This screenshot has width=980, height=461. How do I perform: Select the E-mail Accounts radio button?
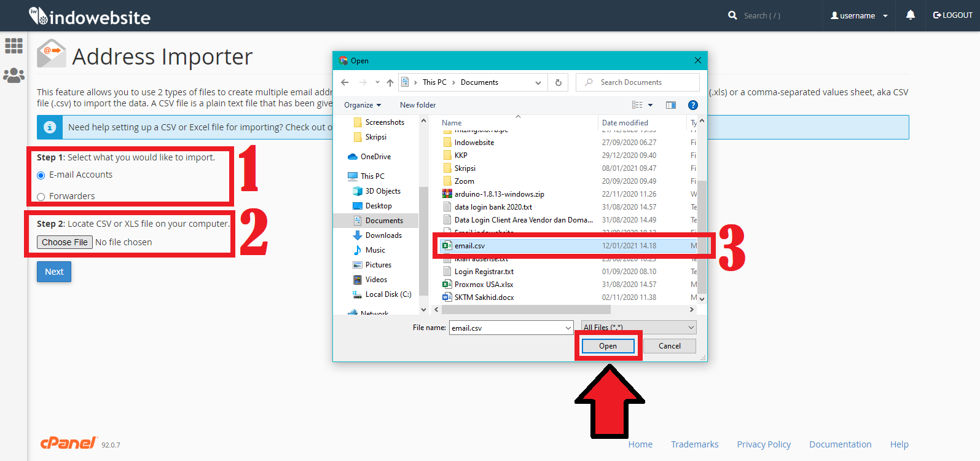point(41,175)
